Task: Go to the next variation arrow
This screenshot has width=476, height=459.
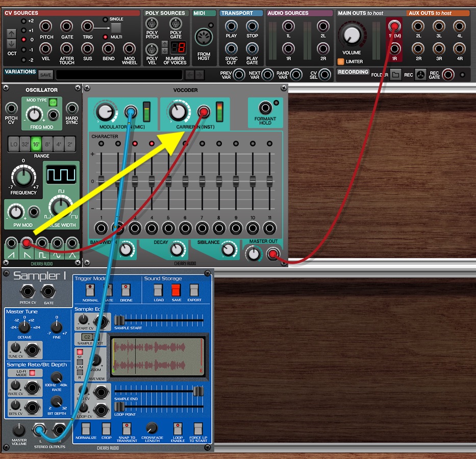Action: 199,74
